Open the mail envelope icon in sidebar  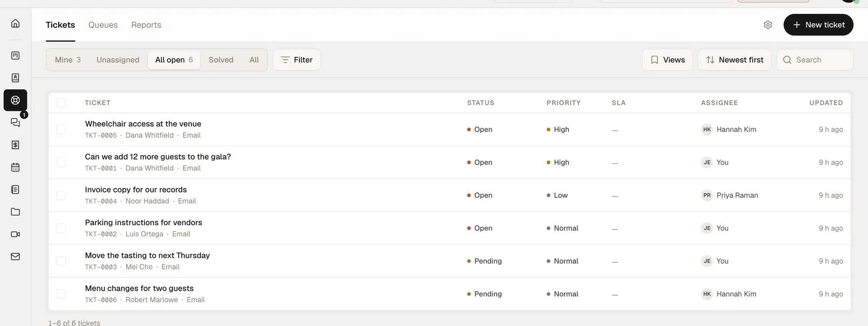(15, 256)
